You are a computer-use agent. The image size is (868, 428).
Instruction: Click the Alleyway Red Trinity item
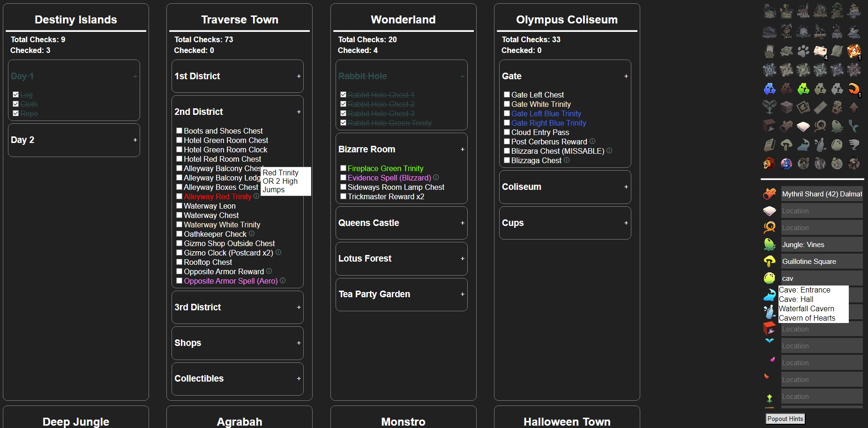[x=217, y=196]
